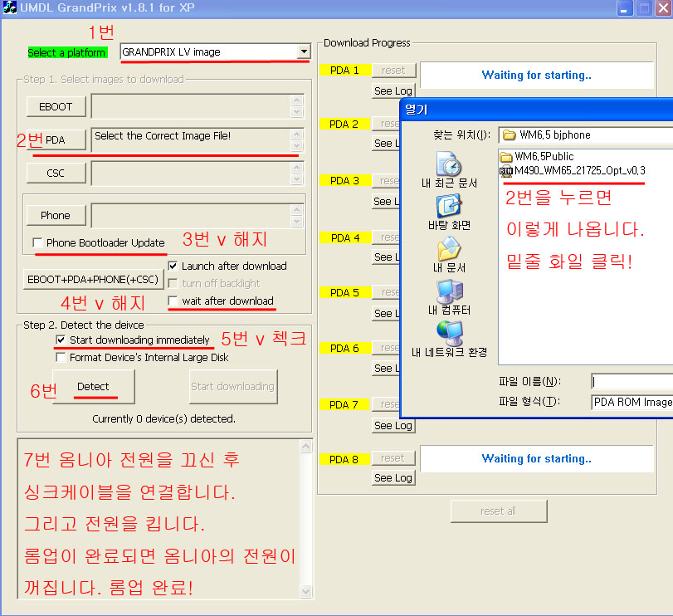Click the UMDL GrandPrix title bar icon
Viewport: 673px width, 616px height.
[9, 7]
